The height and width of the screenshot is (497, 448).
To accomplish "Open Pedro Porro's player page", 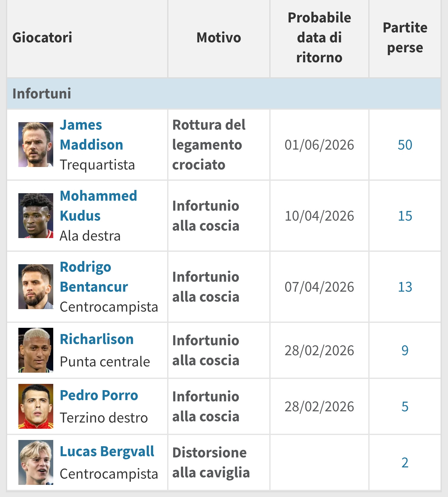I will 99,395.
